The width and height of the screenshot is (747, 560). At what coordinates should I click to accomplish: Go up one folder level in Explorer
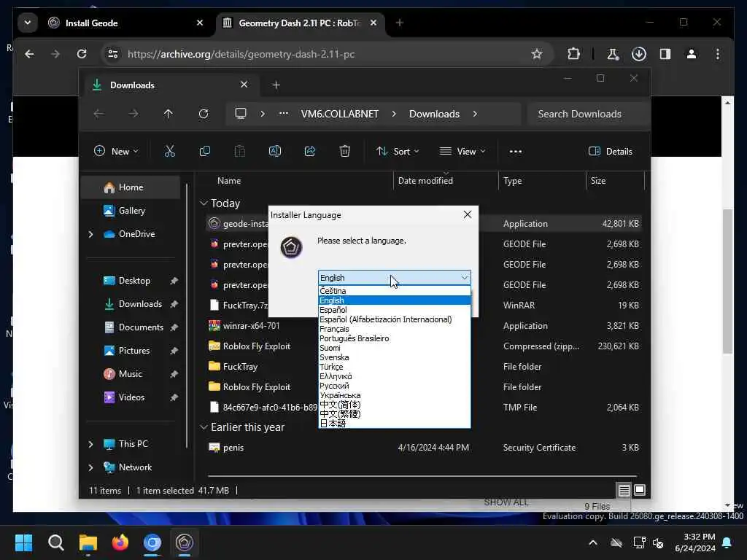(x=169, y=114)
